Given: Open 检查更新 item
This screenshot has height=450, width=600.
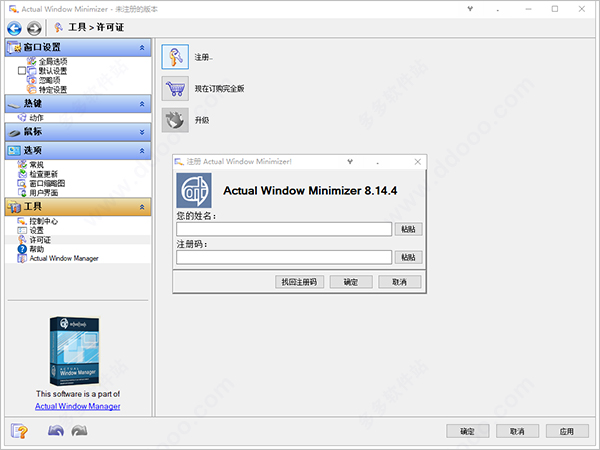Looking at the screenshot, I should 43,174.
